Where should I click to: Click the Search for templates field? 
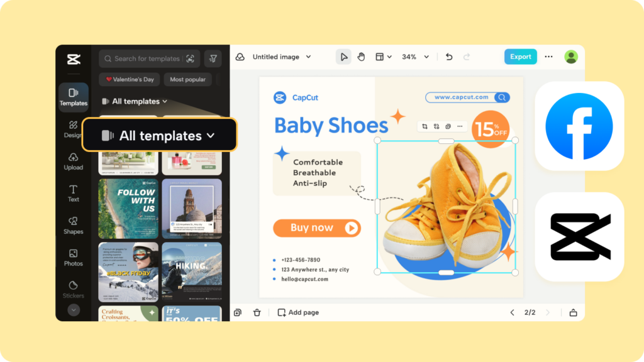147,58
